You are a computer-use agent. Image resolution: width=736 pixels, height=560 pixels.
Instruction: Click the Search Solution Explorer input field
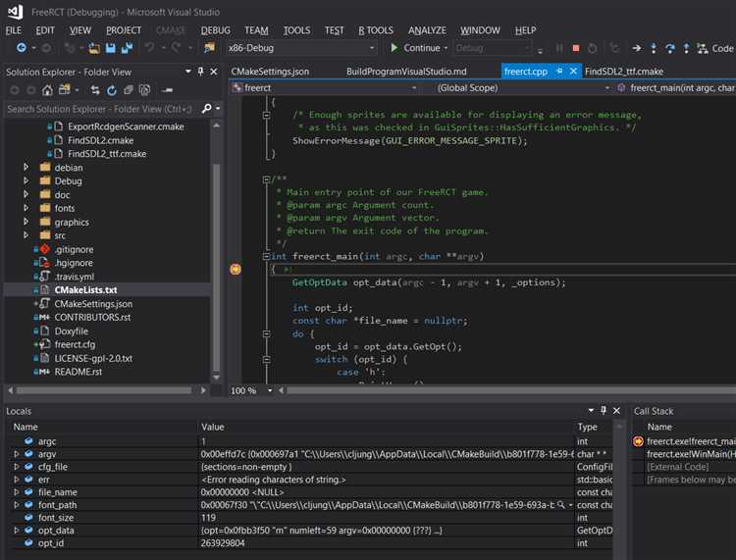[x=99, y=109]
